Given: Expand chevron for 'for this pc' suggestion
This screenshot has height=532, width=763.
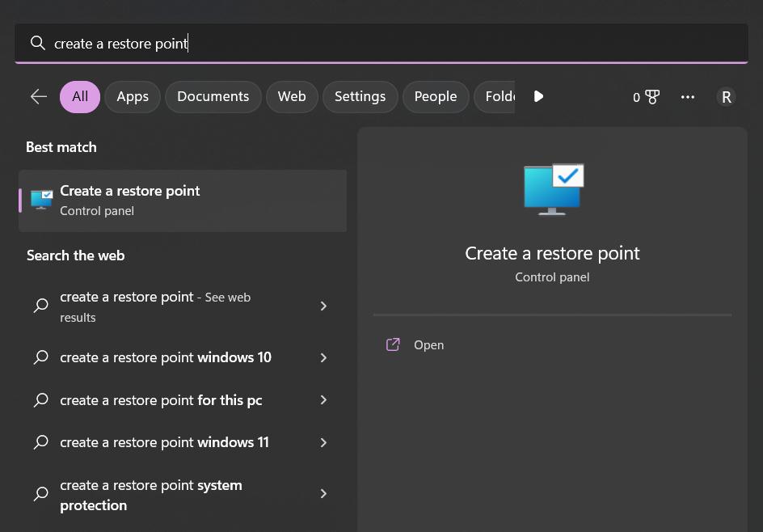Looking at the screenshot, I should pyautogui.click(x=323, y=400).
